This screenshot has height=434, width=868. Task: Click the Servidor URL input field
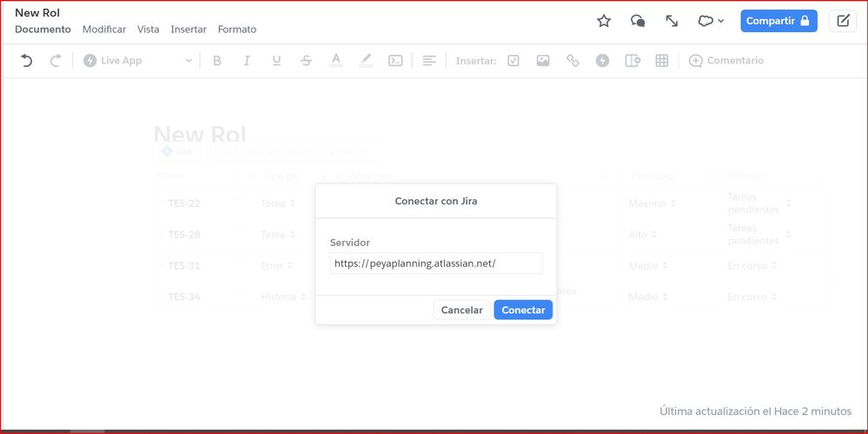[436, 264]
